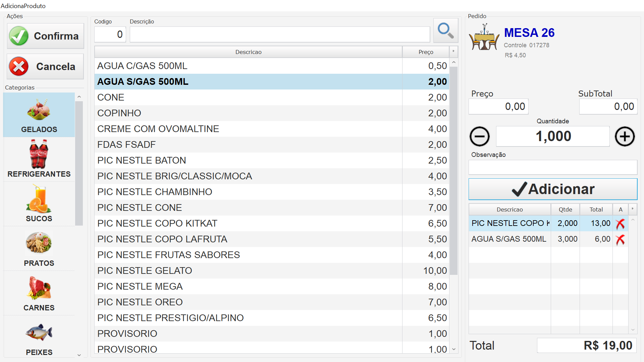Focus the Observação text field
The height and width of the screenshot is (362, 644).
click(x=553, y=167)
